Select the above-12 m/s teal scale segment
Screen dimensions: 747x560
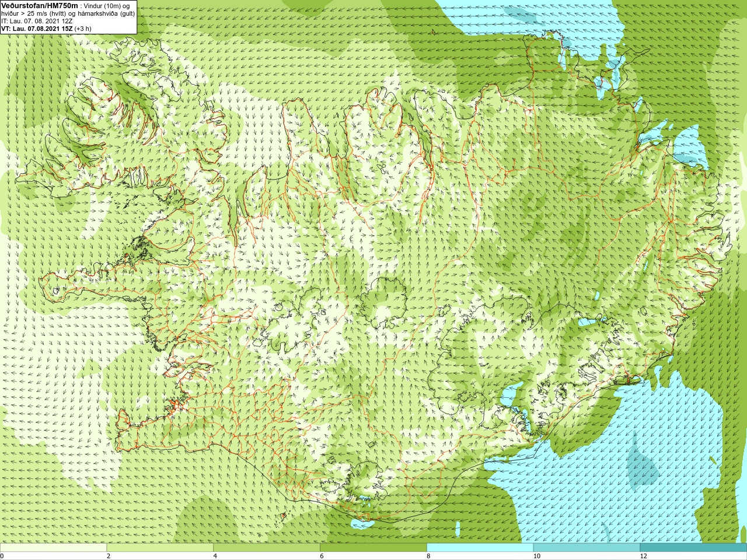pos(693,548)
